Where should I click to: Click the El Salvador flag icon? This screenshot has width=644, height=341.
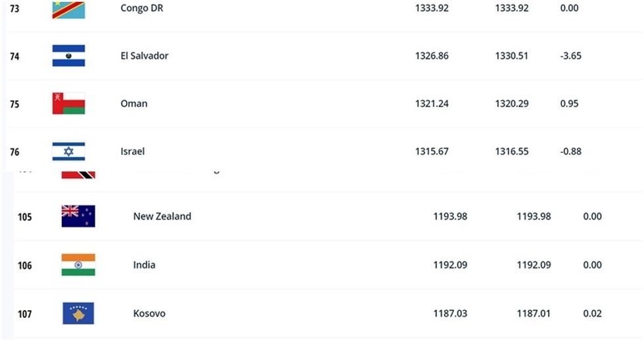[x=69, y=56]
